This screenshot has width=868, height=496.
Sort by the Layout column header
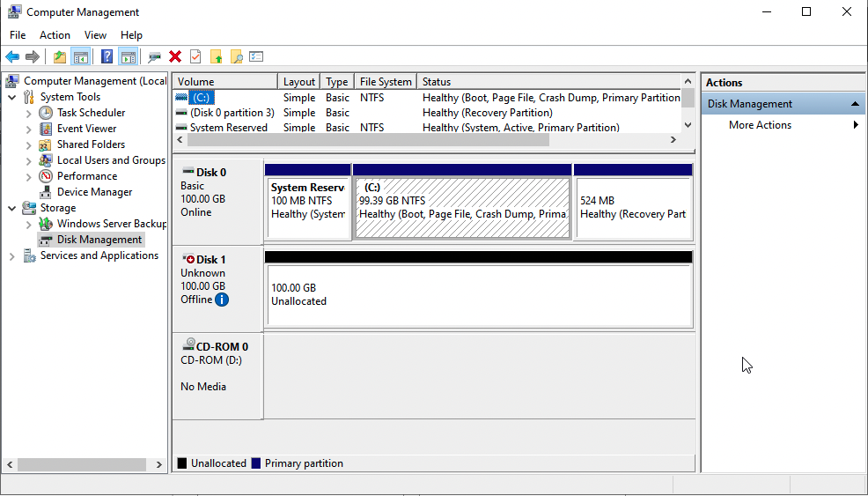click(299, 81)
